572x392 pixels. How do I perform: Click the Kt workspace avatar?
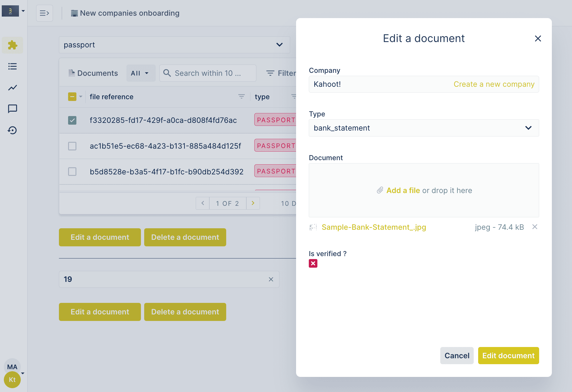point(12,380)
